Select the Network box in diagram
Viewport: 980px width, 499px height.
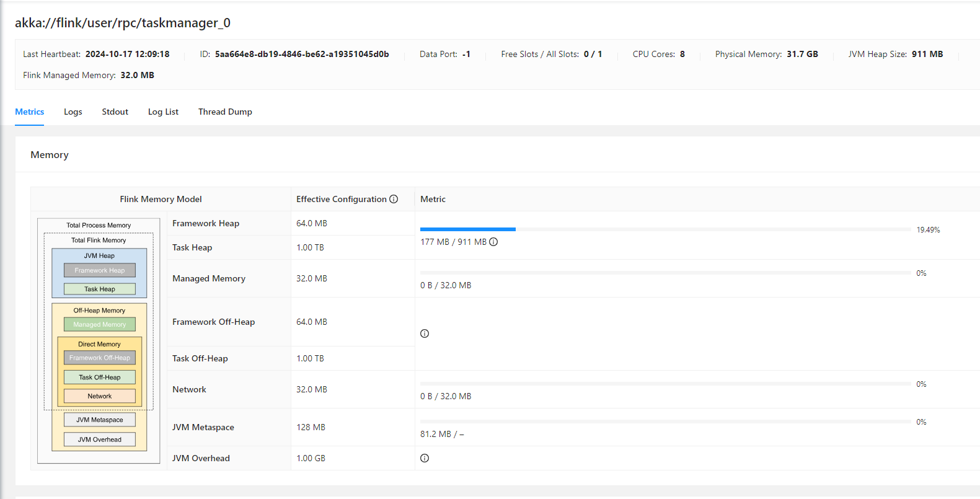[100, 396]
